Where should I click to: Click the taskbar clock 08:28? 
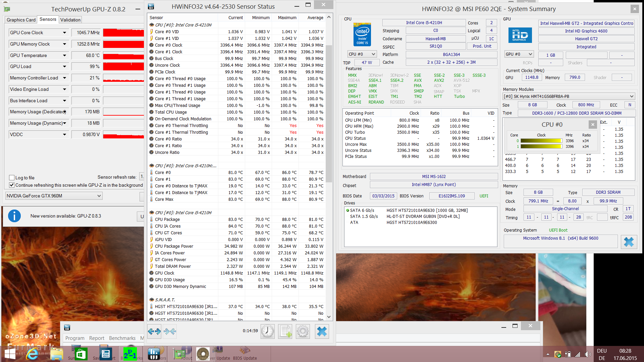625,351
